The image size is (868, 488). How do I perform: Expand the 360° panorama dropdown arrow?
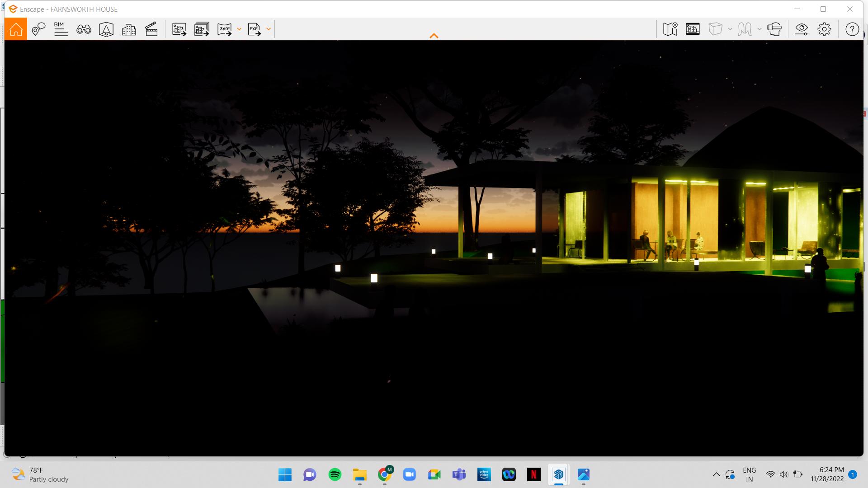[x=239, y=29]
